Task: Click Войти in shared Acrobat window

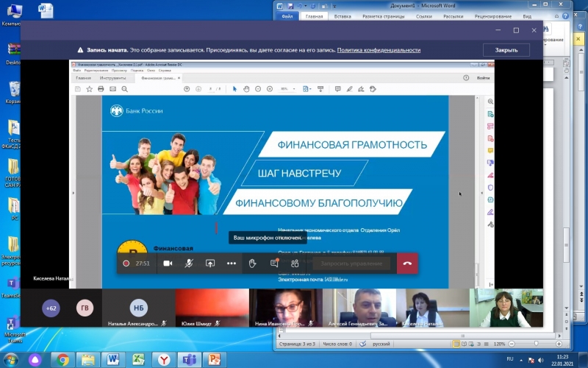Action: 483,78
